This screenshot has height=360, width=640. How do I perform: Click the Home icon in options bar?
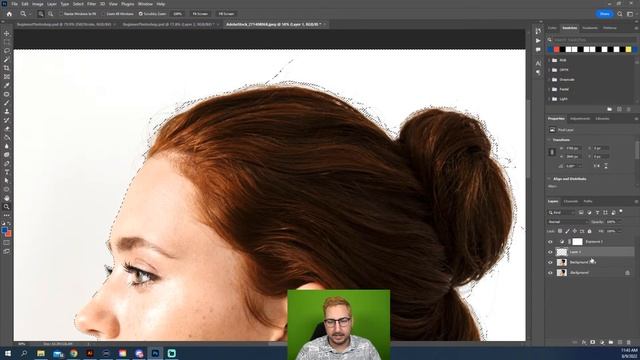pos(9,14)
